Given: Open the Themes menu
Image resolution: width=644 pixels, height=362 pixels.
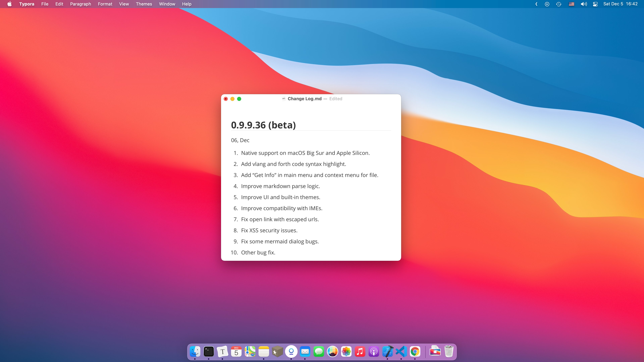Looking at the screenshot, I should coord(144,4).
